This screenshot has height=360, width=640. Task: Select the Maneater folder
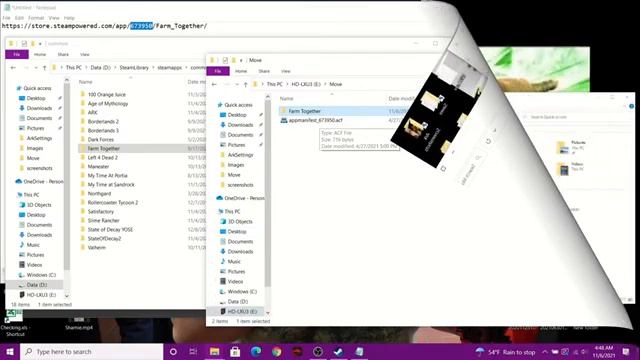(98, 166)
